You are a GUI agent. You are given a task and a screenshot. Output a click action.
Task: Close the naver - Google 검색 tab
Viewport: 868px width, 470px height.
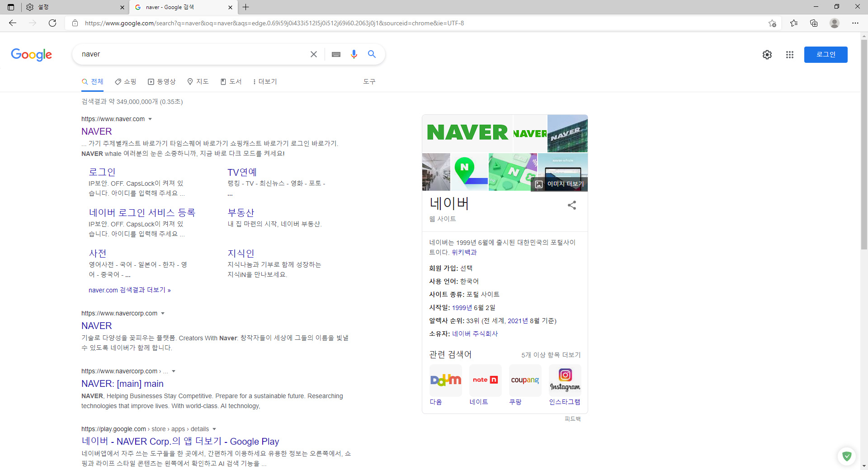click(230, 7)
